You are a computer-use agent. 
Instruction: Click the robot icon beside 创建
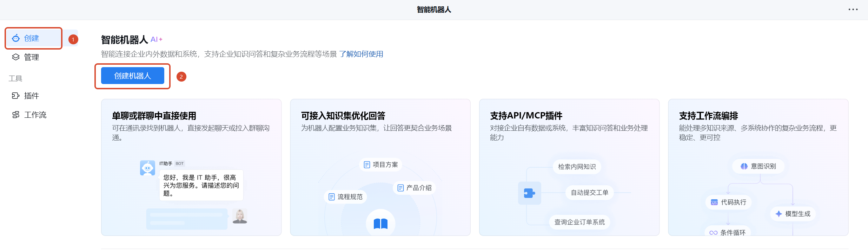pos(16,38)
